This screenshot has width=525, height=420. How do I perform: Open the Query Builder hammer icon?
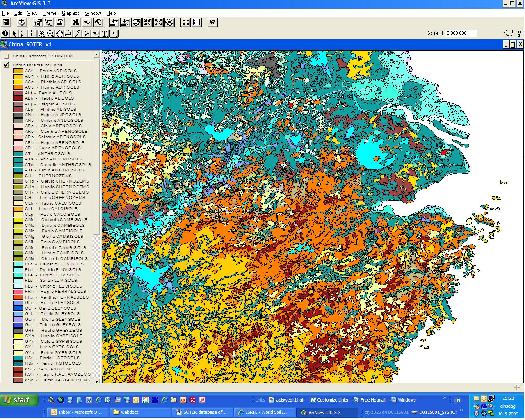pos(98,23)
